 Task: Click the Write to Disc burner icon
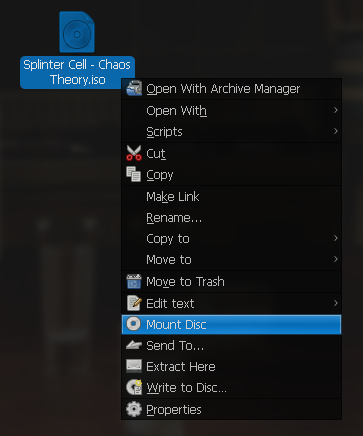coord(134,387)
